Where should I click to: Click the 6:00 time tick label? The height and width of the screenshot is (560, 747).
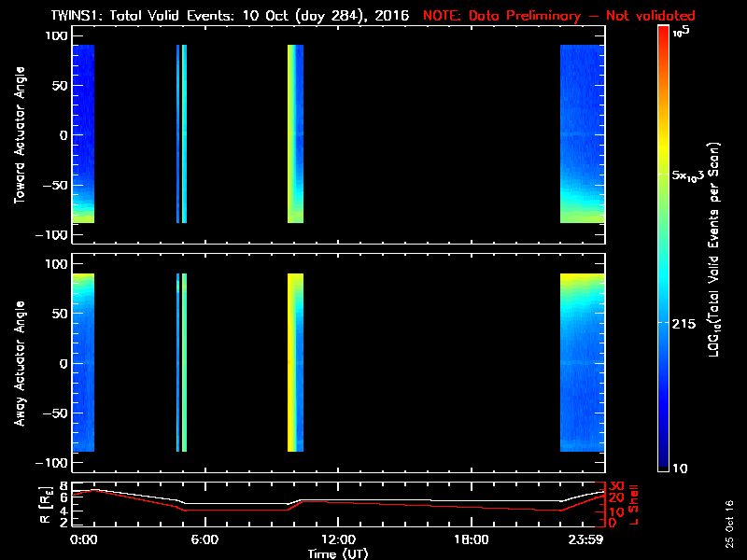click(204, 540)
